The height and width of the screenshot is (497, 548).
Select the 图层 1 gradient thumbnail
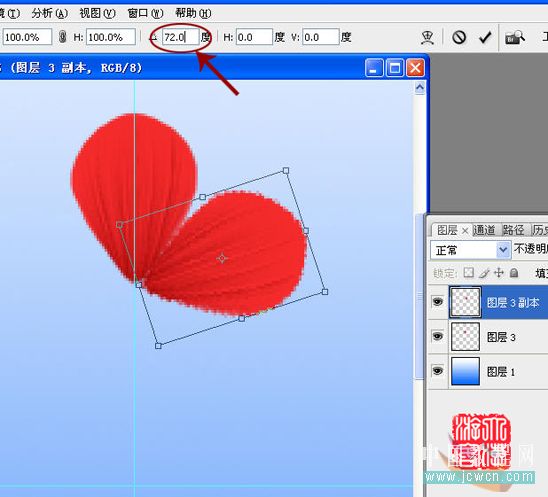465,371
